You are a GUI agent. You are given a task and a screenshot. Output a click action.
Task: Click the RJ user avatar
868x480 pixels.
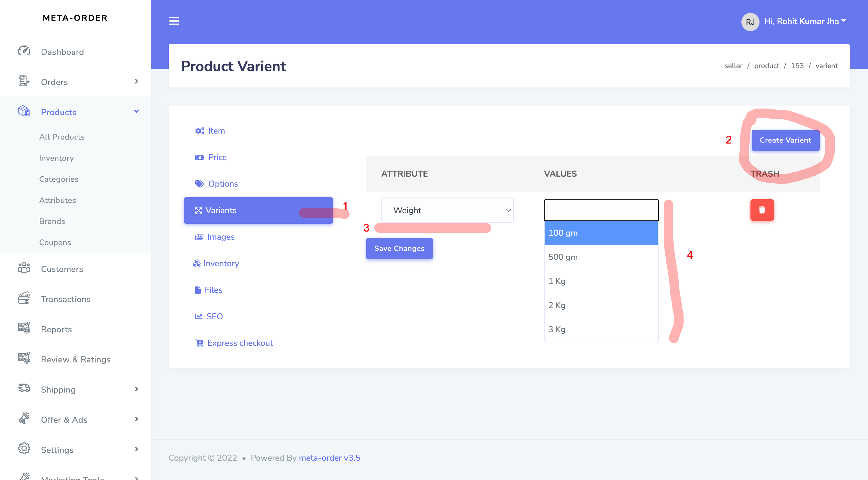click(750, 22)
